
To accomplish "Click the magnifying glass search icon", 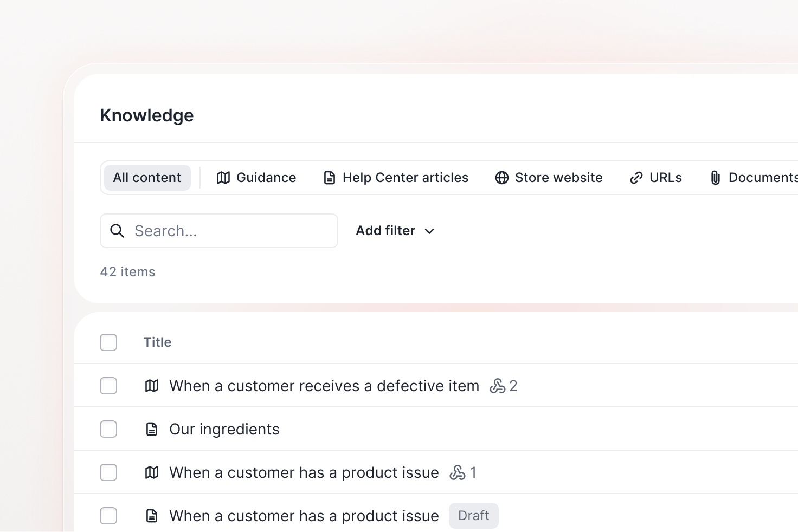I will point(117,231).
